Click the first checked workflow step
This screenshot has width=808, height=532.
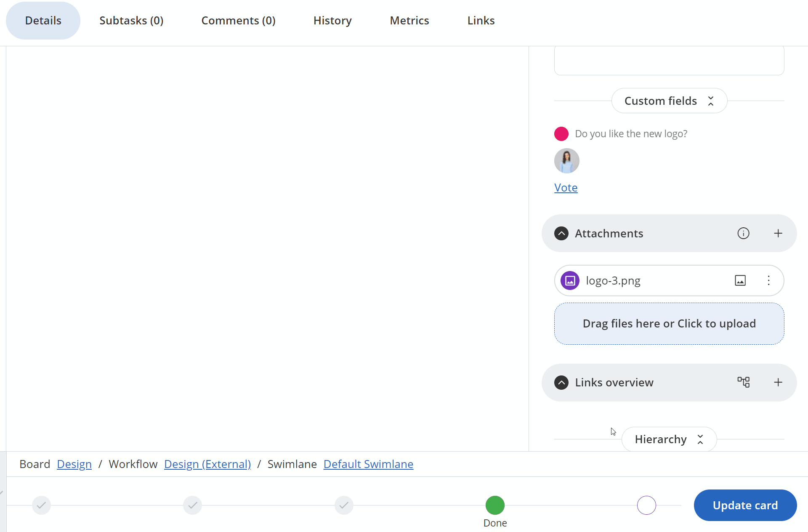tap(41, 505)
